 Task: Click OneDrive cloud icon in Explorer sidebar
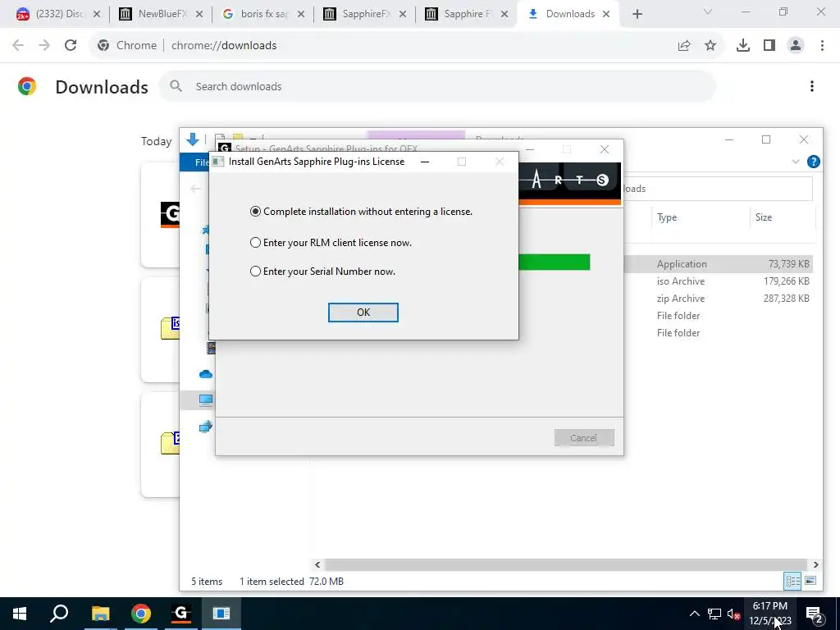[206, 374]
